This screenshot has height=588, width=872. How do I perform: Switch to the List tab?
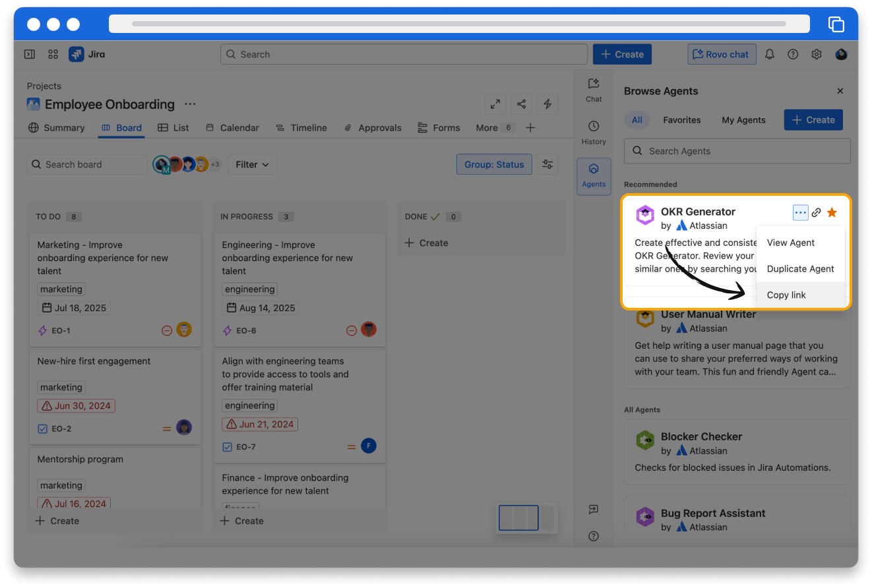tap(173, 128)
